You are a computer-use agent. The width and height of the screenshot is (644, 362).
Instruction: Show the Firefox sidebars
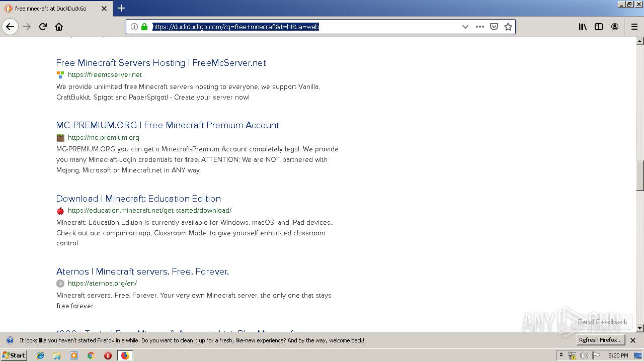(x=599, y=27)
